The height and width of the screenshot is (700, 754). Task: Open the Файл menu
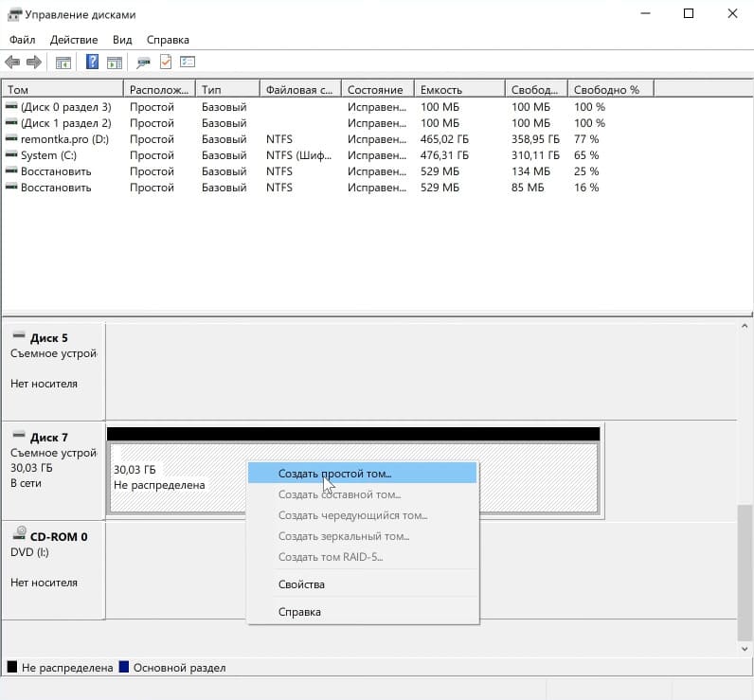click(x=22, y=40)
